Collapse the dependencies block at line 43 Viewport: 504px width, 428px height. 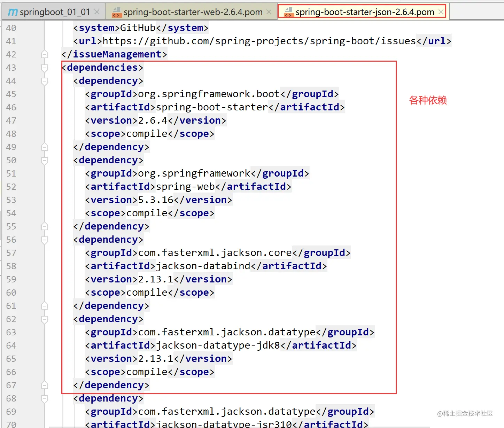(x=45, y=68)
